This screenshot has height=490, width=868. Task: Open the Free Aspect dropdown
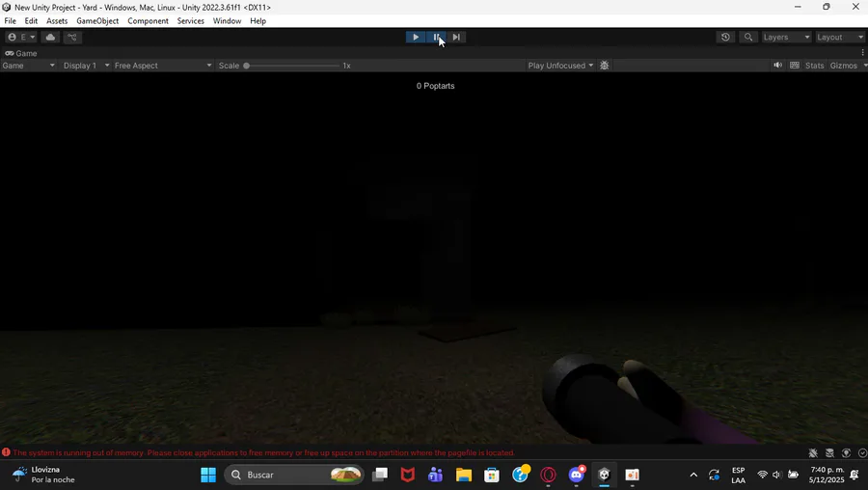click(163, 66)
